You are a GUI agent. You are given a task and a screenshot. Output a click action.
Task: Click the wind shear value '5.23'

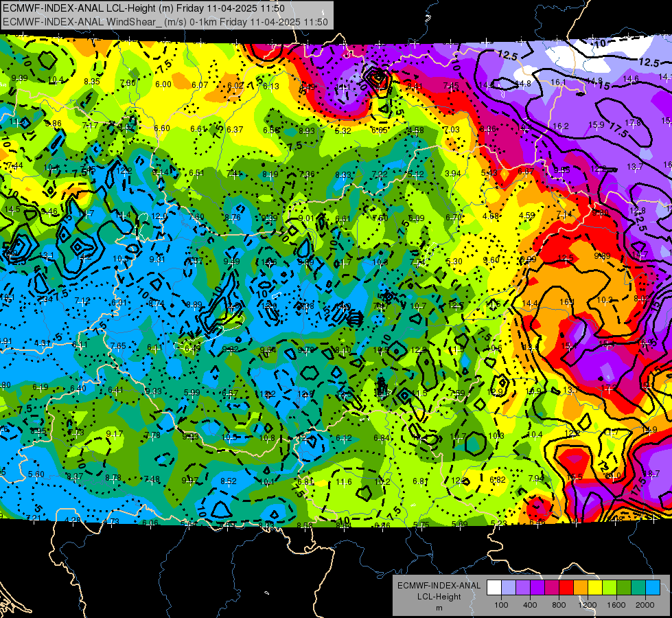coord(499,524)
